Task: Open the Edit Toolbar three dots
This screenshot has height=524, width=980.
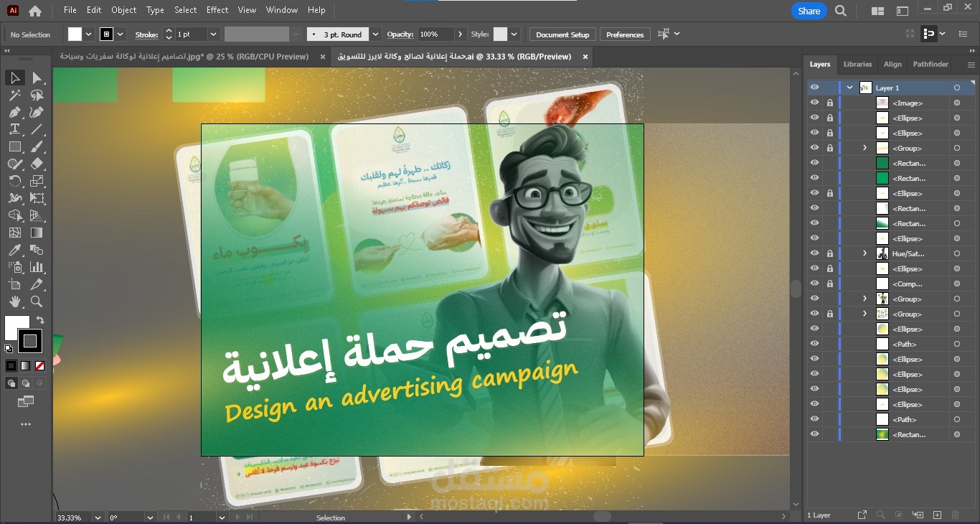Action: click(x=26, y=424)
